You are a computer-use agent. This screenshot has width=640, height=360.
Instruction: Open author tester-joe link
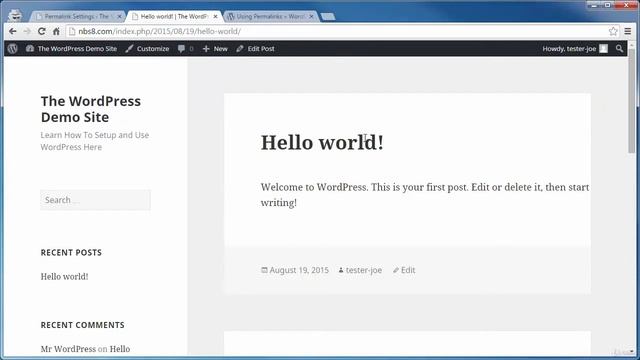pos(364,270)
